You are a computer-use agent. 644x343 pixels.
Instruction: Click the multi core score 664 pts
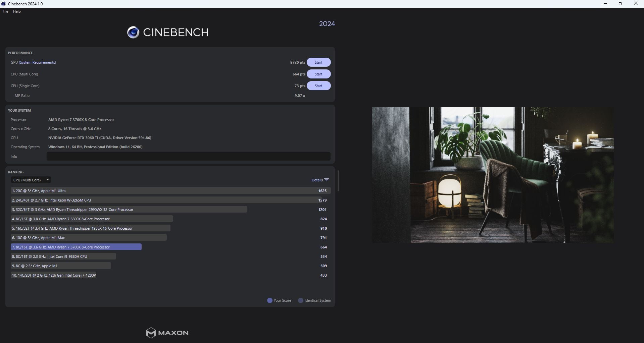point(299,74)
